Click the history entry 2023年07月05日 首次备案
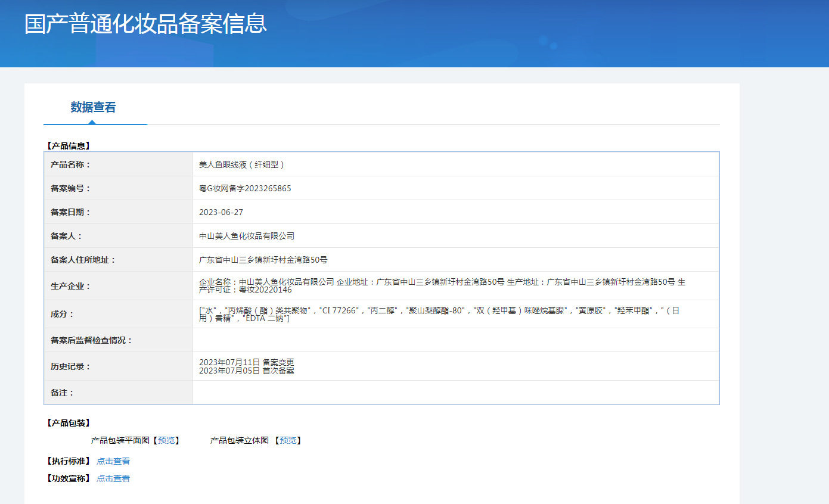The height and width of the screenshot is (504, 829). [x=247, y=371]
